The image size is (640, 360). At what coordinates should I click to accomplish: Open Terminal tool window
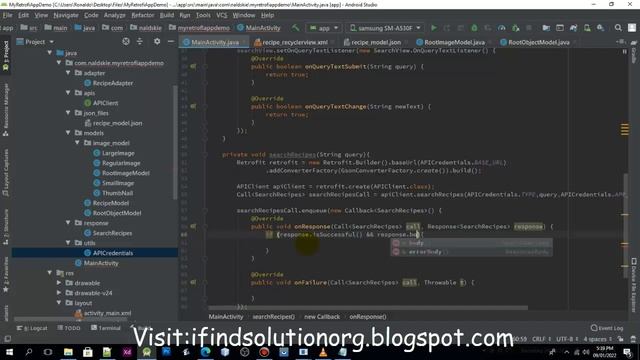[x=106, y=328]
